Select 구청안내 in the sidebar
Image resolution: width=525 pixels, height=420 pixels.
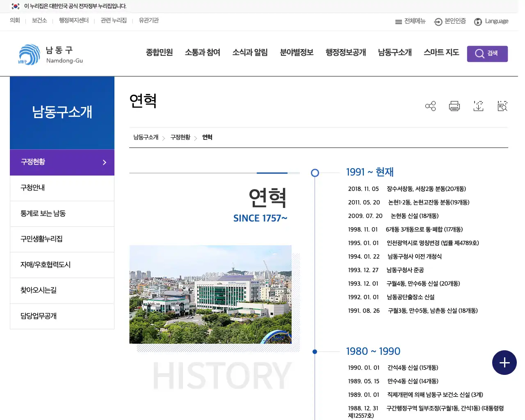pyautogui.click(x=32, y=188)
